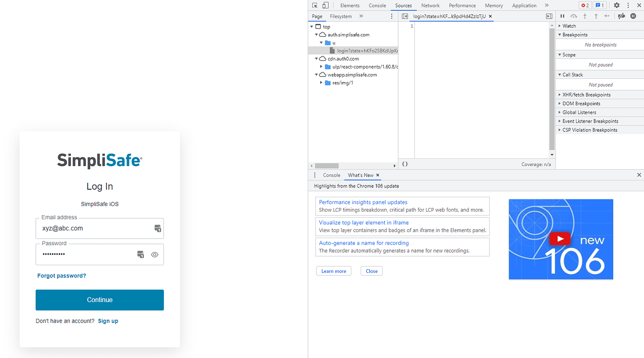Play the Chrome 106 video thumbnail
Screen dimensions: 644x358
click(x=560, y=239)
